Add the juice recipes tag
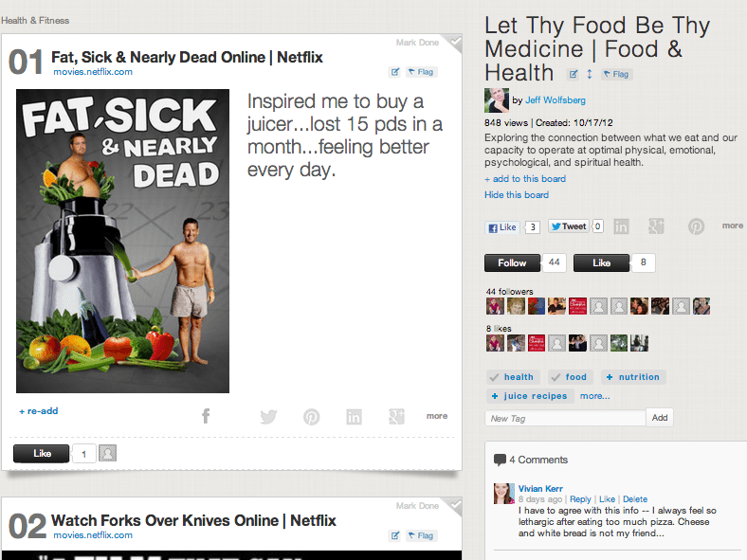The height and width of the screenshot is (560, 747). (x=530, y=396)
